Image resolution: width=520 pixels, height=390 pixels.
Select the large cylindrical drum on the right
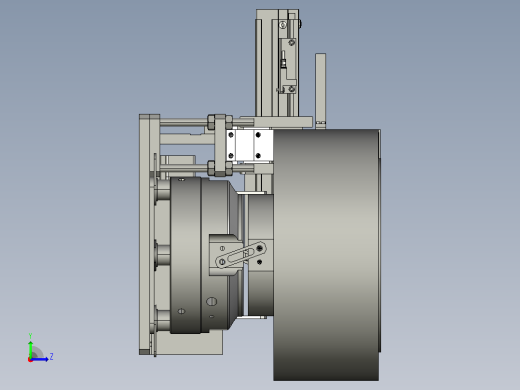pos(327,255)
